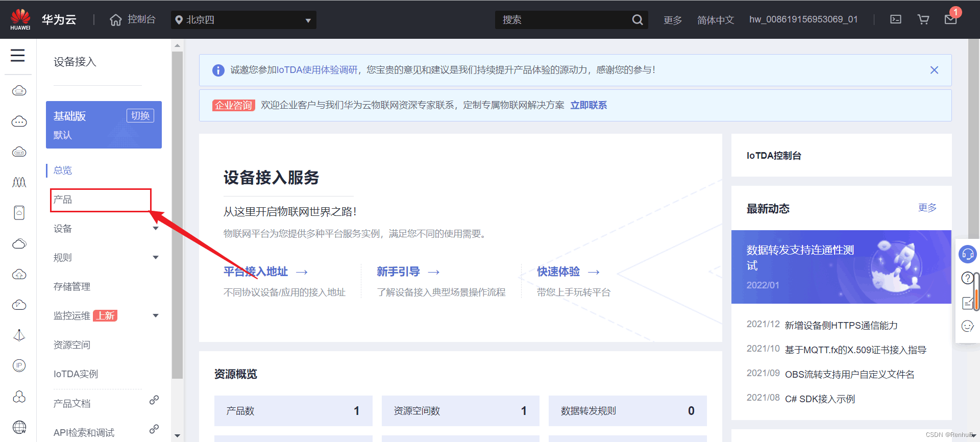
Task: Click the 更多 link in 最新动态
Action: 927,208
